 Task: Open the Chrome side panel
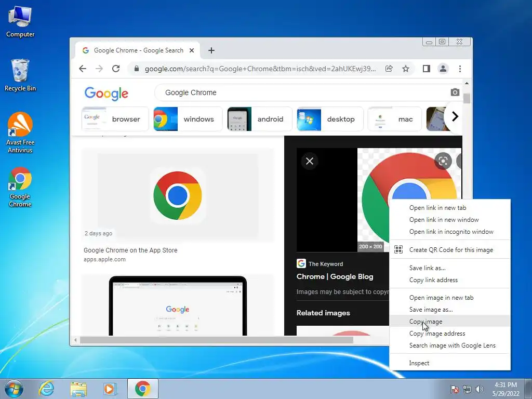tap(427, 69)
